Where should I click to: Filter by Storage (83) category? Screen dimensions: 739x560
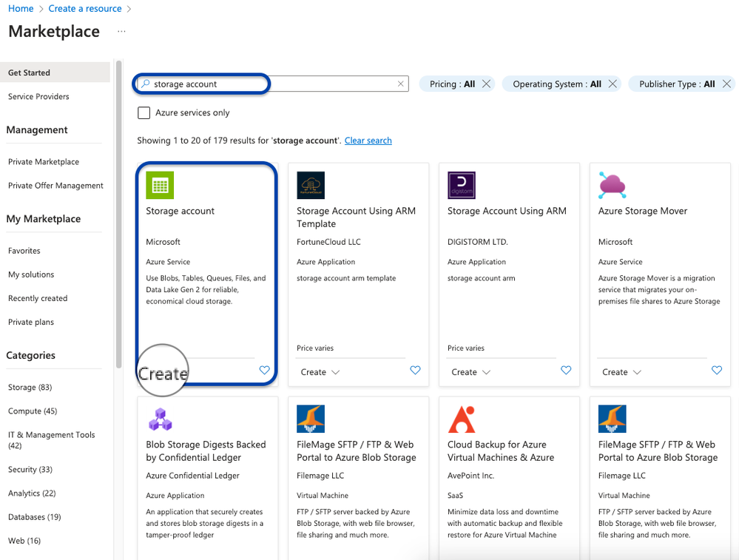(x=30, y=387)
